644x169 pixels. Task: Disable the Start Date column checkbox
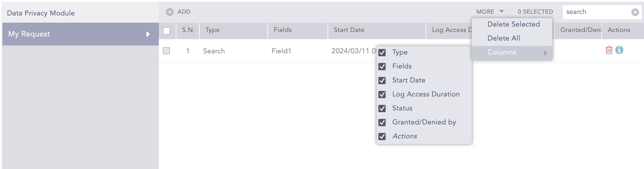tap(382, 80)
